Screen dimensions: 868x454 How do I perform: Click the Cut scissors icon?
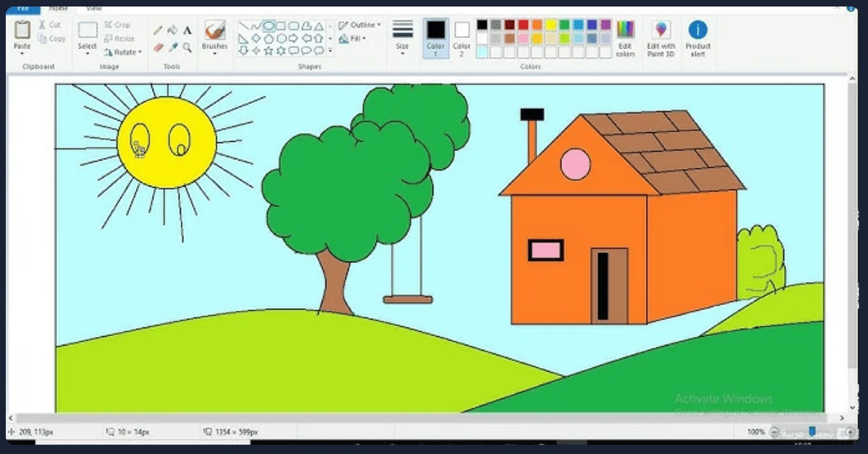[43, 25]
